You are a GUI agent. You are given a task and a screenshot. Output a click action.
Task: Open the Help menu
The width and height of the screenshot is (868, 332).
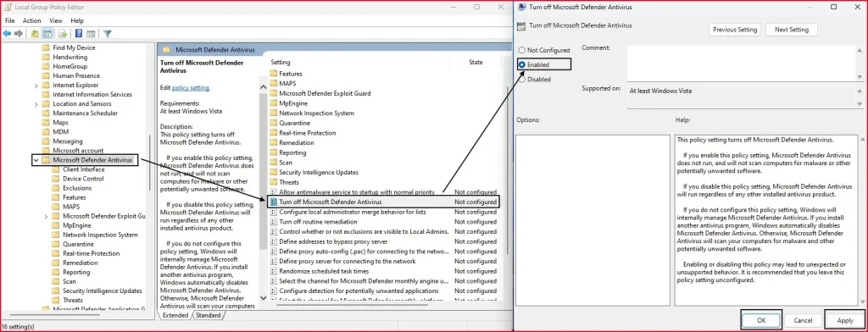[x=77, y=20]
